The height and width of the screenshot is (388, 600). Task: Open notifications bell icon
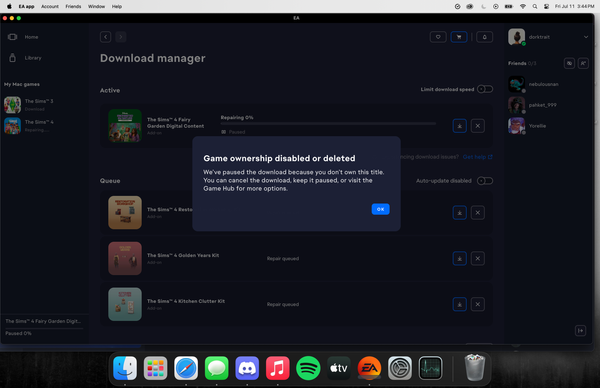484,37
